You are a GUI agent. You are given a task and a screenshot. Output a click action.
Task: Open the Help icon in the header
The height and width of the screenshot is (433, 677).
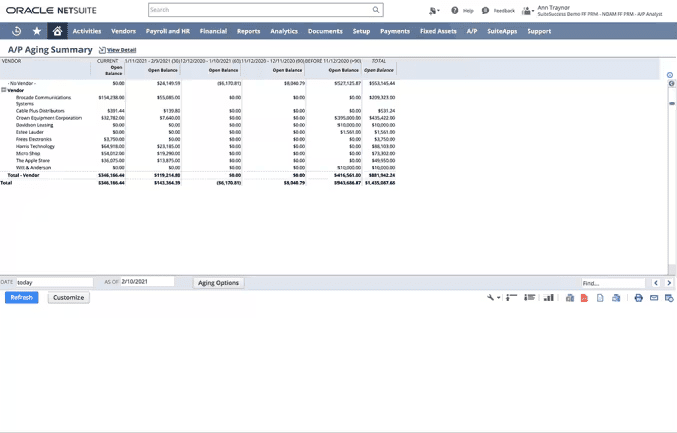[x=455, y=10]
